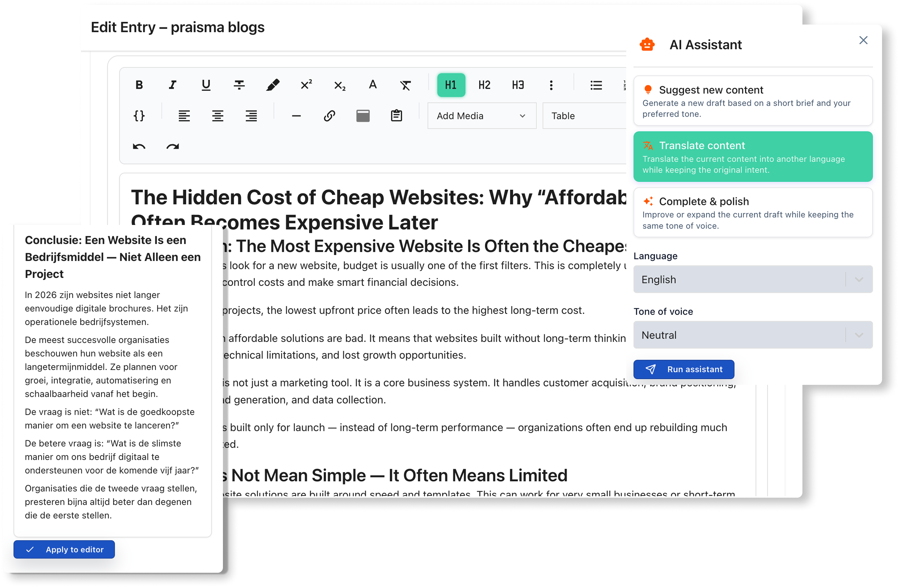Click the undo arrow
Image resolution: width=899 pixels, height=588 pixels.
point(139,146)
